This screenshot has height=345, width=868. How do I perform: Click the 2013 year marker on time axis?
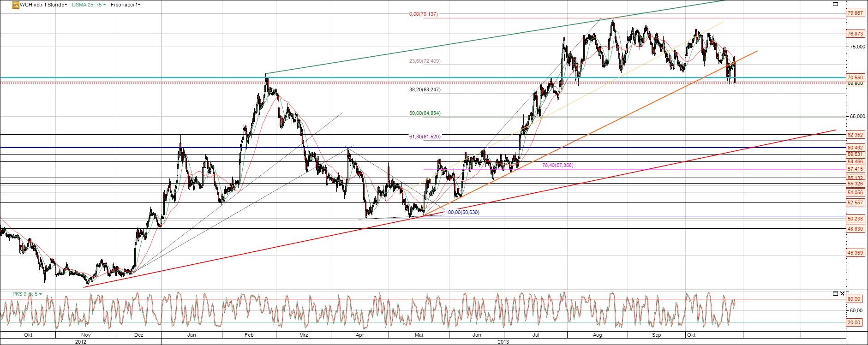tap(503, 342)
